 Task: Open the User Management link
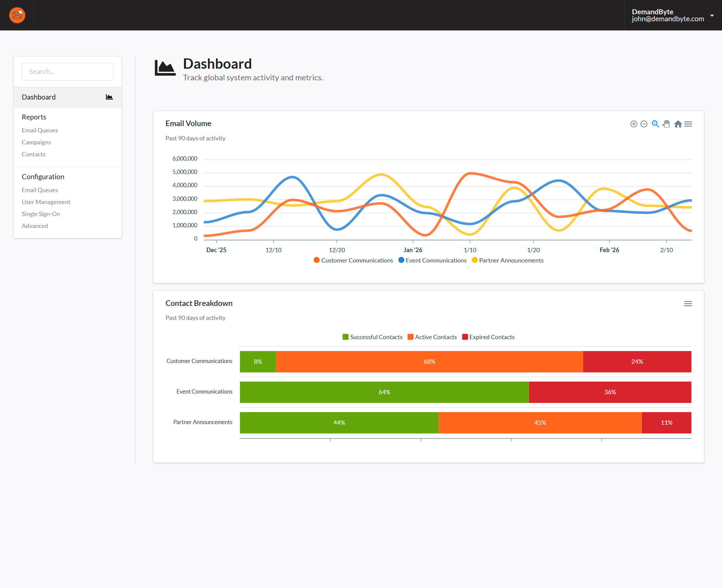[x=46, y=202]
